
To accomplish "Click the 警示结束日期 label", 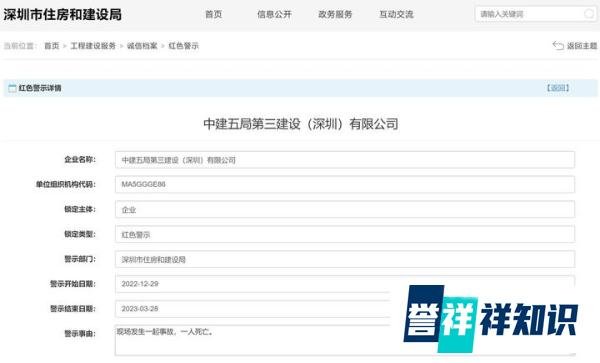I will (x=73, y=309).
